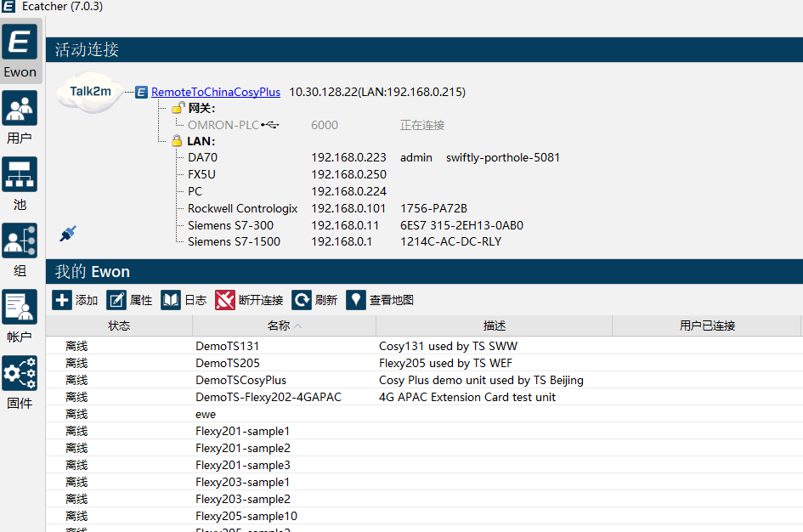Click IP address 192.168.0.223

pos(348,158)
